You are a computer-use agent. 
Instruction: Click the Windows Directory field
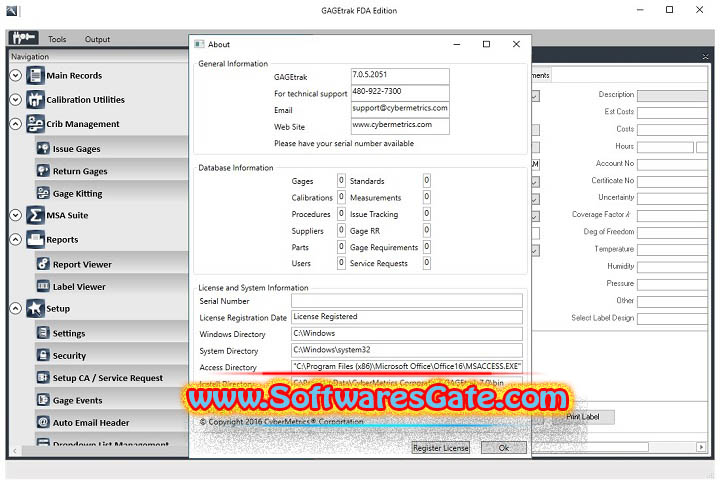(x=407, y=334)
